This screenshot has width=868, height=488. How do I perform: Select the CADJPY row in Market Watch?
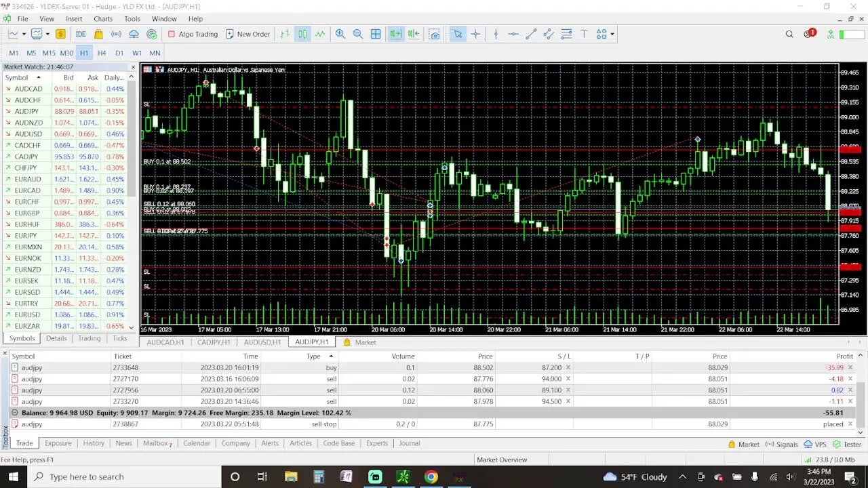tap(65, 157)
